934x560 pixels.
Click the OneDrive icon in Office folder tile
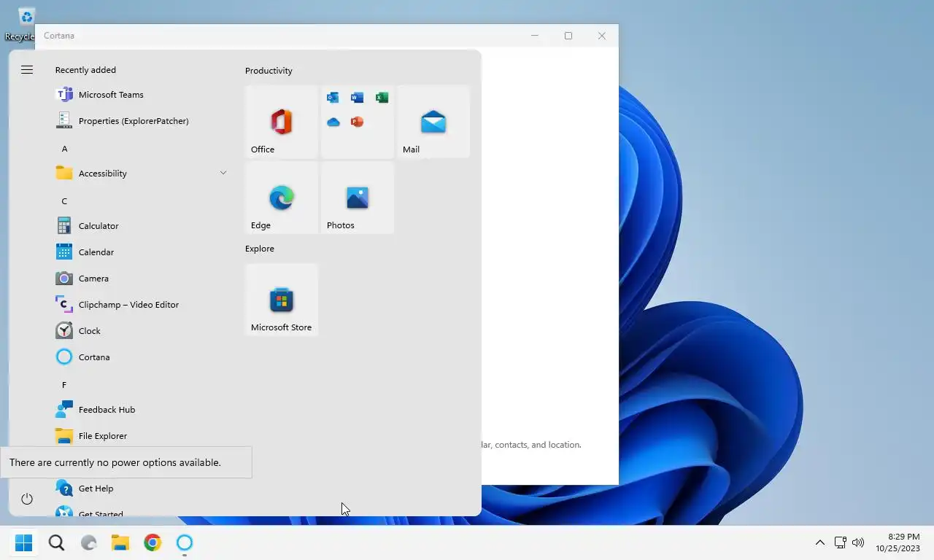pyautogui.click(x=333, y=122)
